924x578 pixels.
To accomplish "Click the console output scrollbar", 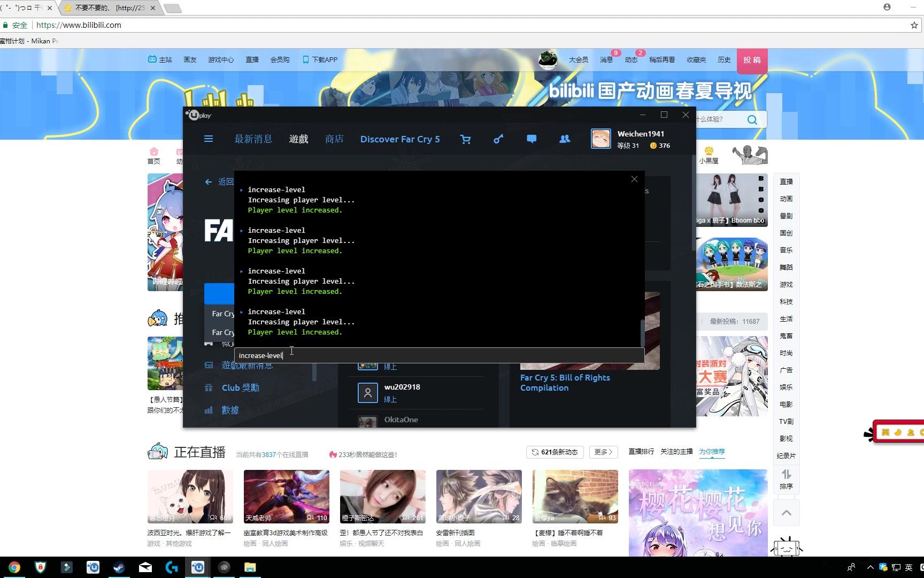I will pyautogui.click(x=642, y=333).
